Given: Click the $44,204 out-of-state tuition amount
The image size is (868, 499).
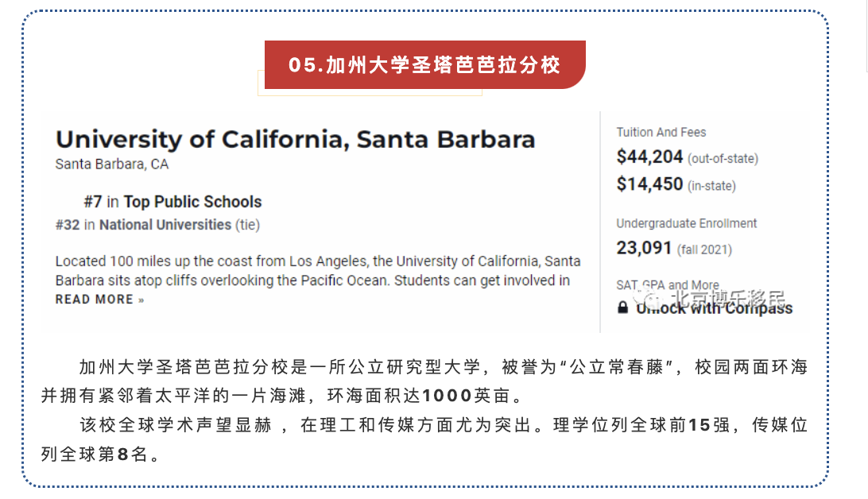Looking at the screenshot, I should tap(649, 157).
